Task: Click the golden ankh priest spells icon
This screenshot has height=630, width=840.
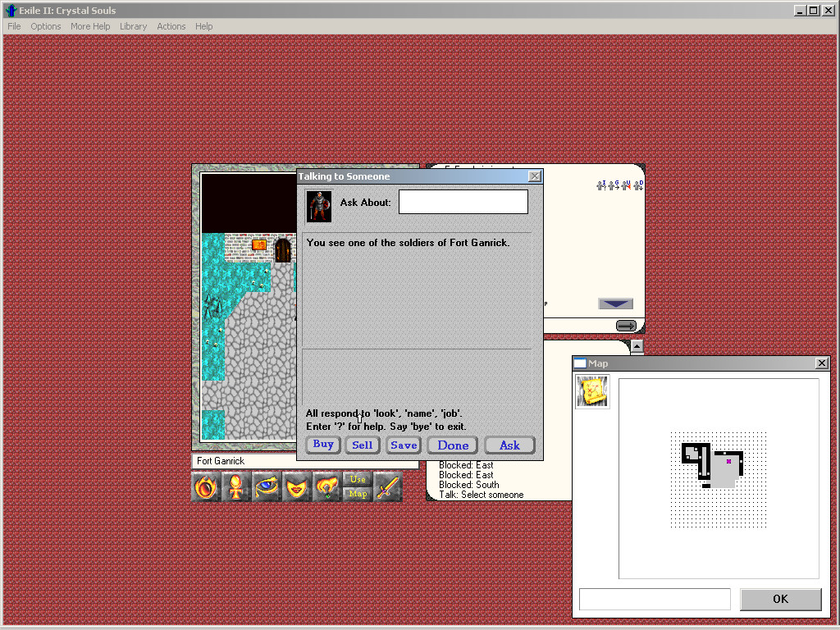Action: click(235, 487)
